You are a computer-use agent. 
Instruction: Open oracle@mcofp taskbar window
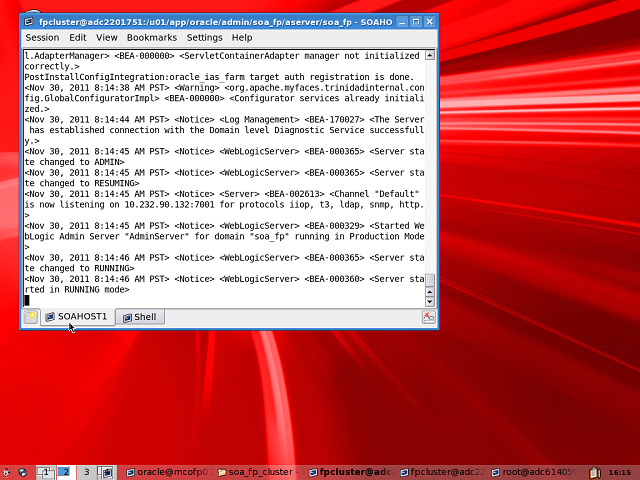169,471
